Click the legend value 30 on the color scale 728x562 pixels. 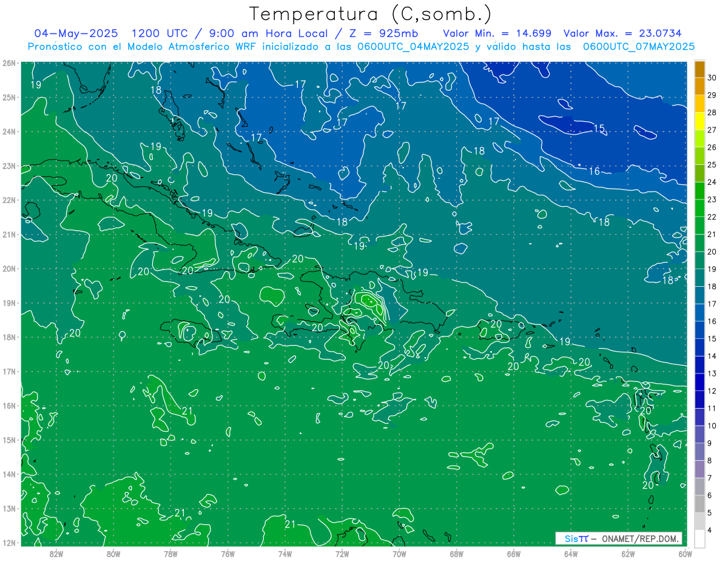[712, 77]
